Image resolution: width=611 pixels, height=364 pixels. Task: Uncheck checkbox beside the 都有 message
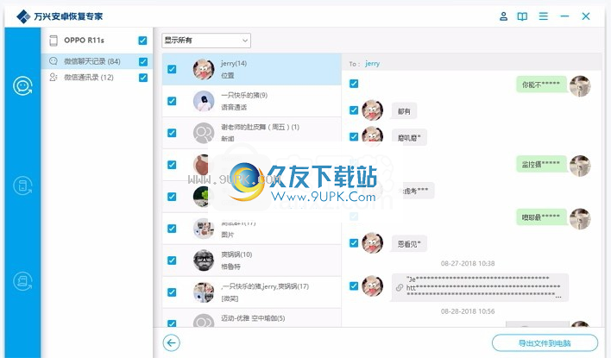354,110
